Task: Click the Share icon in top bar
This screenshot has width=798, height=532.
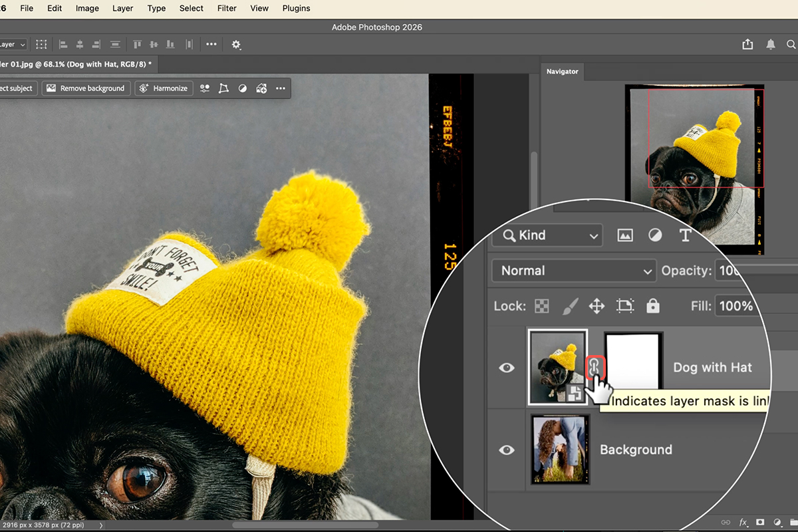Action: coord(747,45)
